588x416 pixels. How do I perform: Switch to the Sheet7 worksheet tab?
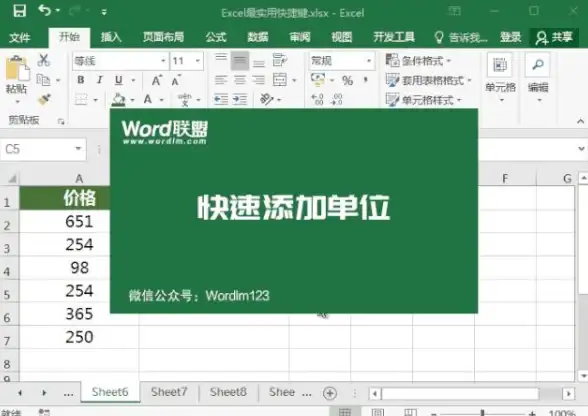[169, 392]
